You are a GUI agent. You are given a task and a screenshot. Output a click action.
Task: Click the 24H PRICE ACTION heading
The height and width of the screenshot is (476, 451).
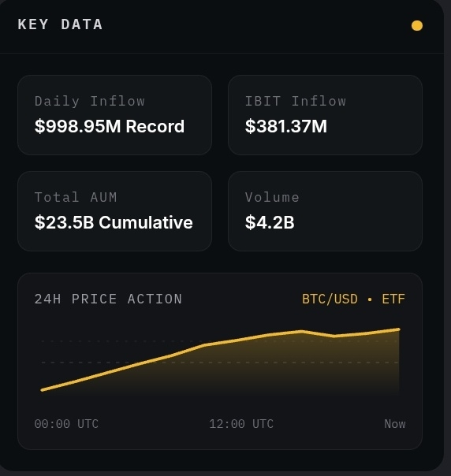pos(108,299)
